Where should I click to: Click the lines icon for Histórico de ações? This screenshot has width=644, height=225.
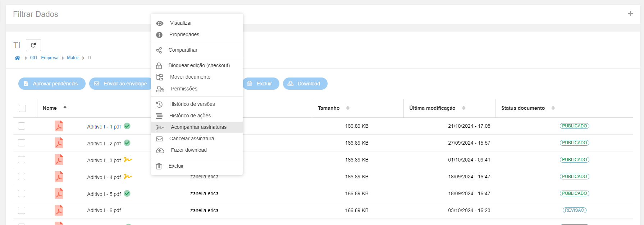pyautogui.click(x=159, y=116)
